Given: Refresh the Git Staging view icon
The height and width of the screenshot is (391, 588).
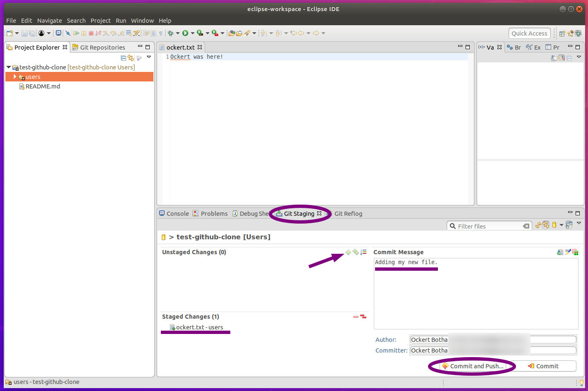Looking at the screenshot, I should 538,225.
